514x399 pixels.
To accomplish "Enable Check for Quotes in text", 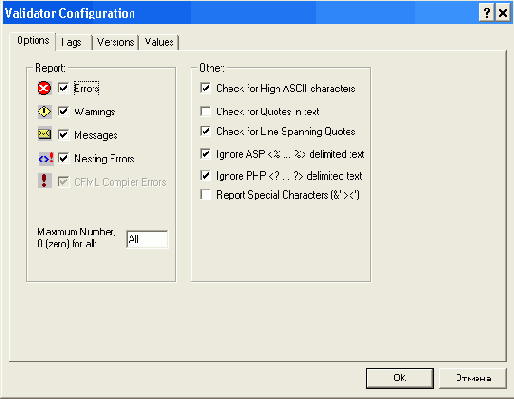I will (x=205, y=111).
